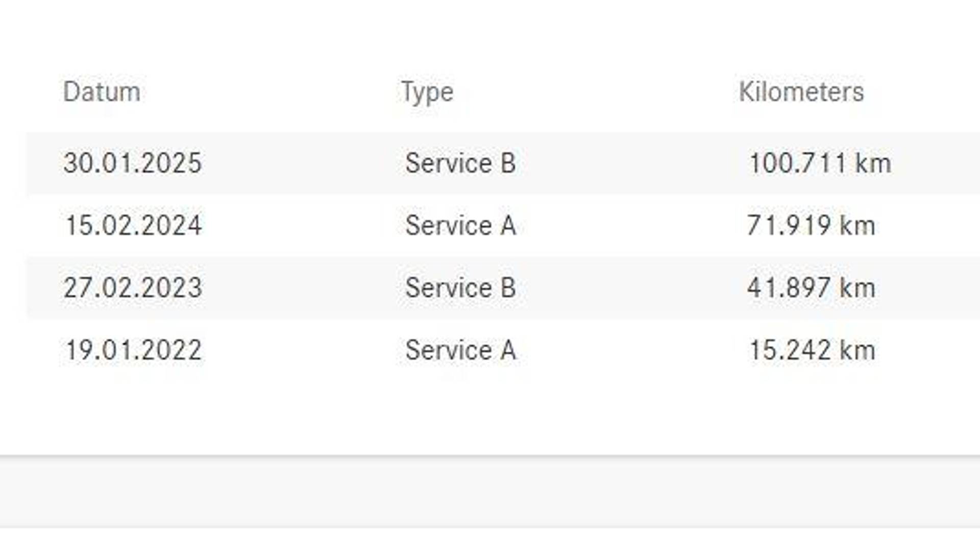980x546 pixels.
Task: Sort the table by the Datum column header
Action: pyautogui.click(x=102, y=92)
